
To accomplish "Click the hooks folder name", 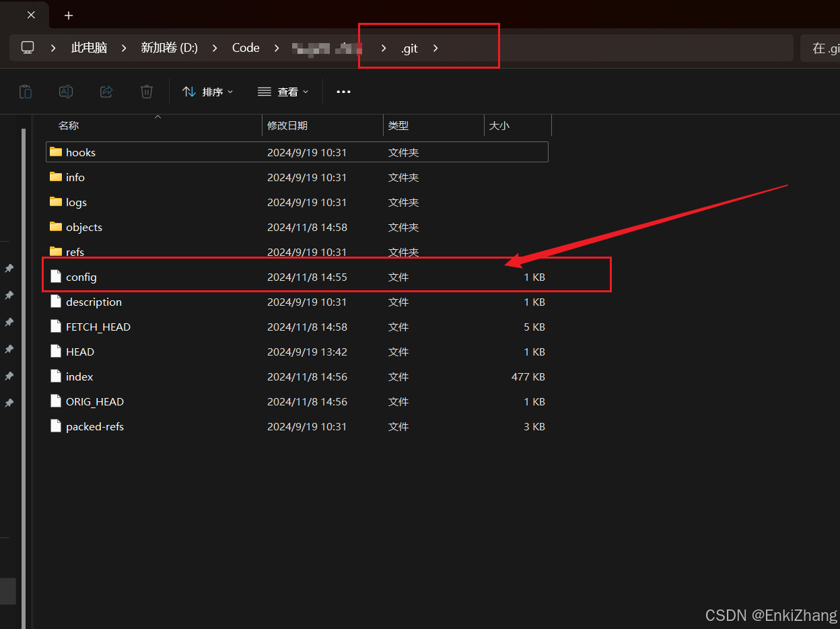I will pos(81,152).
